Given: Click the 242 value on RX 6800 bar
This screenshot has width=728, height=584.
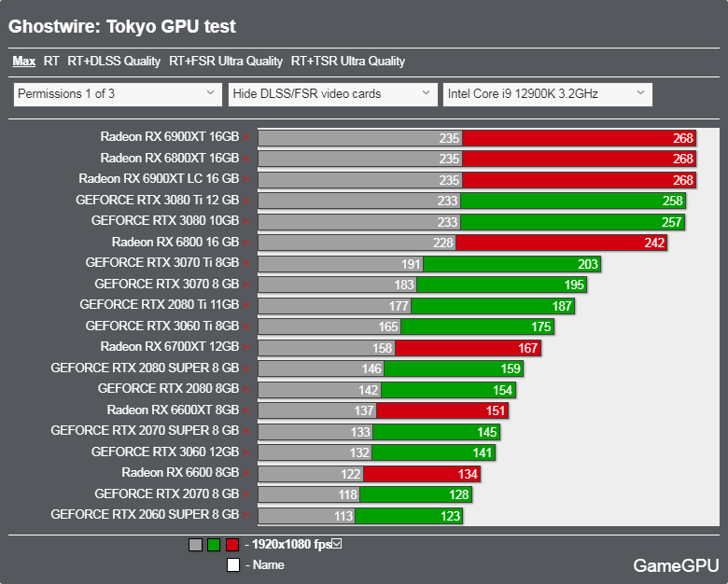Looking at the screenshot, I should [x=654, y=243].
